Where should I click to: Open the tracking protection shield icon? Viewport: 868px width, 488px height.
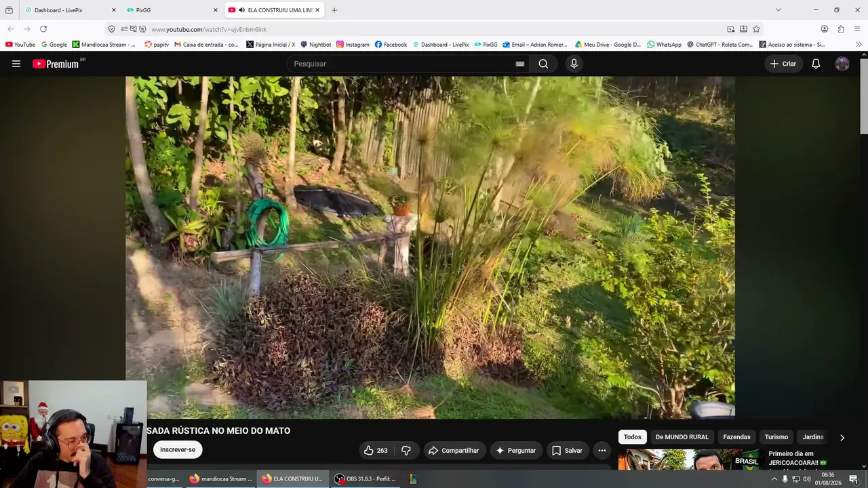(112, 29)
